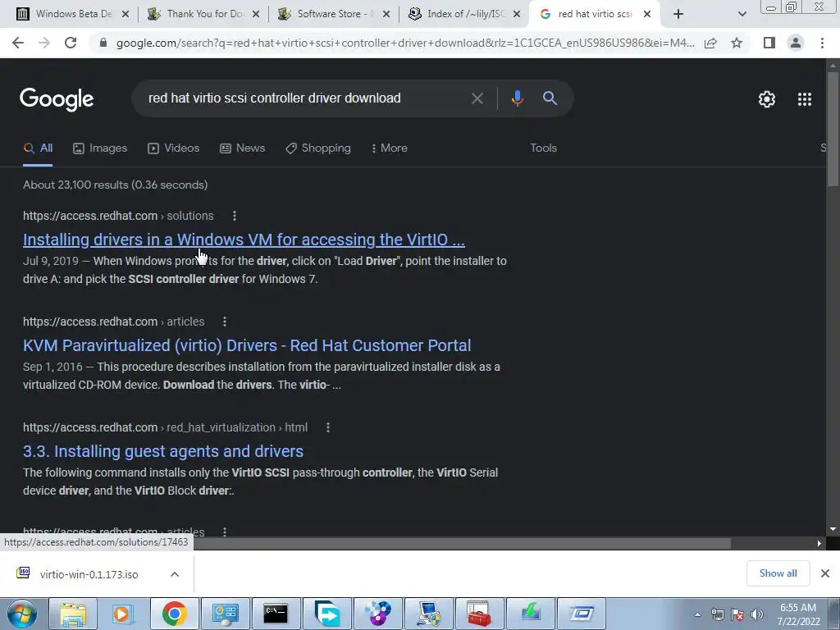Open options for red_hat_virtualization html result
Image resolution: width=840 pixels, height=630 pixels.
328,427
